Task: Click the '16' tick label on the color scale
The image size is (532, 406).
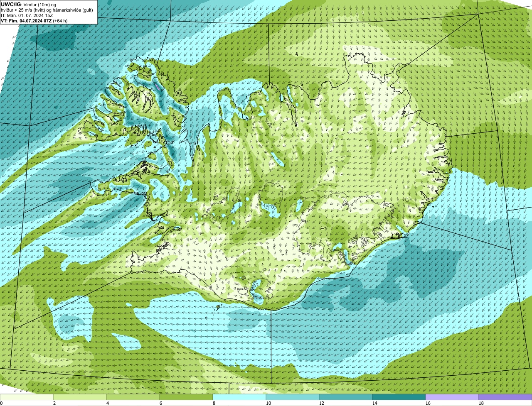Action: 428,403
